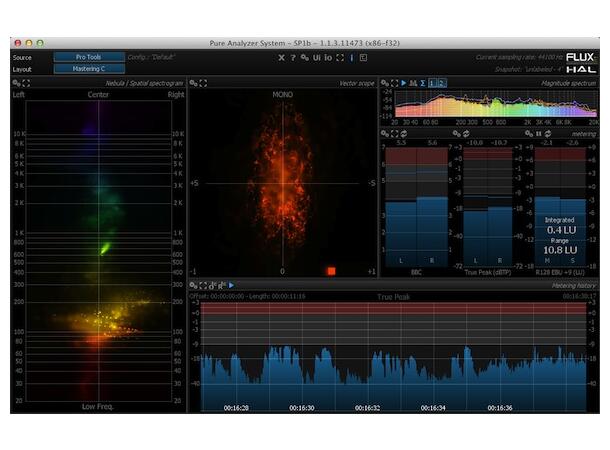Reset the True Peak meter with refresh icon
610x450 pixels.
[466, 134]
